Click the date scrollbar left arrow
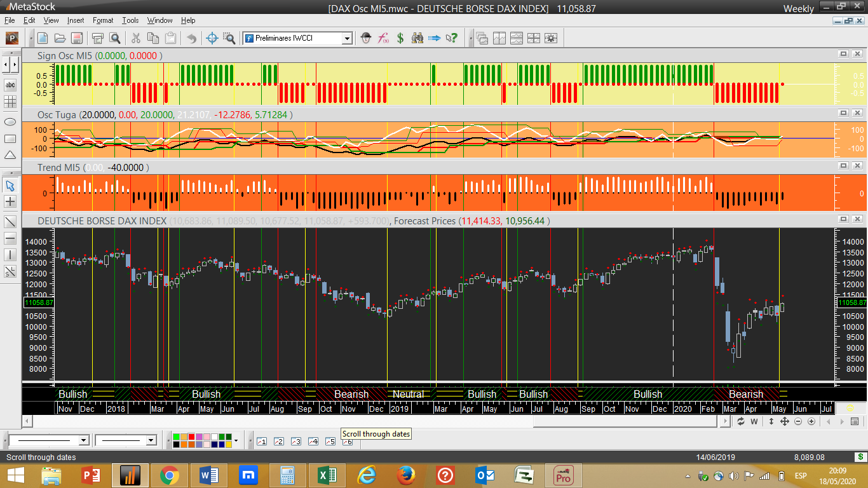The width and height of the screenshot is (868, 488). pyautogui.click(x=27, y=421)
